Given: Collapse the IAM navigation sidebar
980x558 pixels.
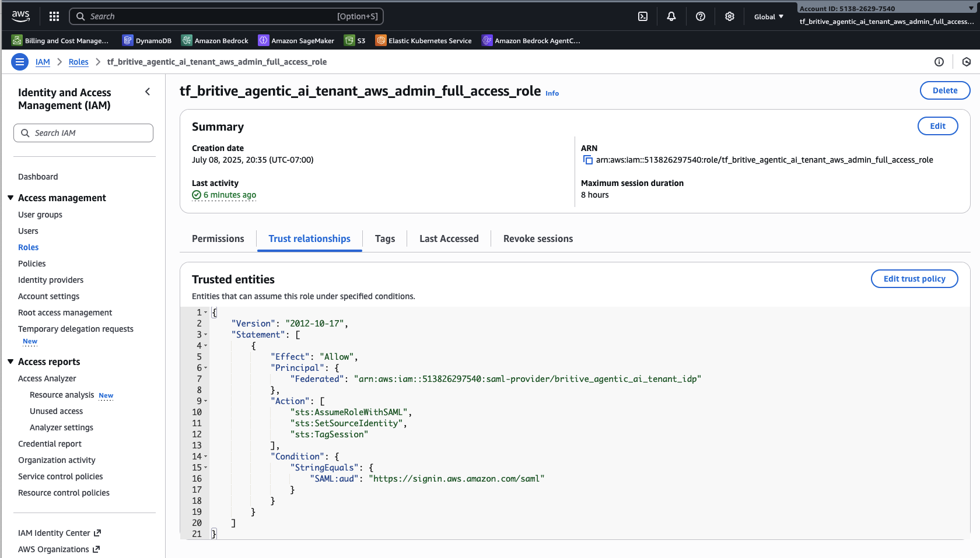Looking at the screenshot, I should click(148, 92).
